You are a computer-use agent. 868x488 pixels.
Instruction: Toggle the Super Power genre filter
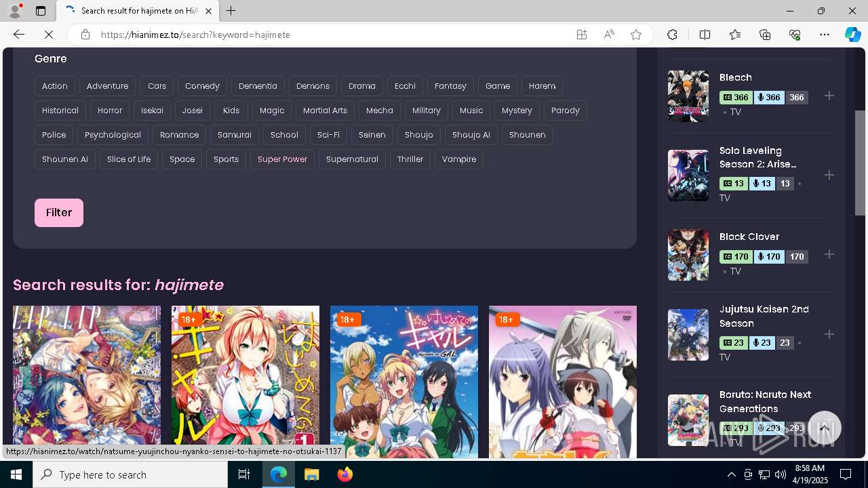click(282, 159)
